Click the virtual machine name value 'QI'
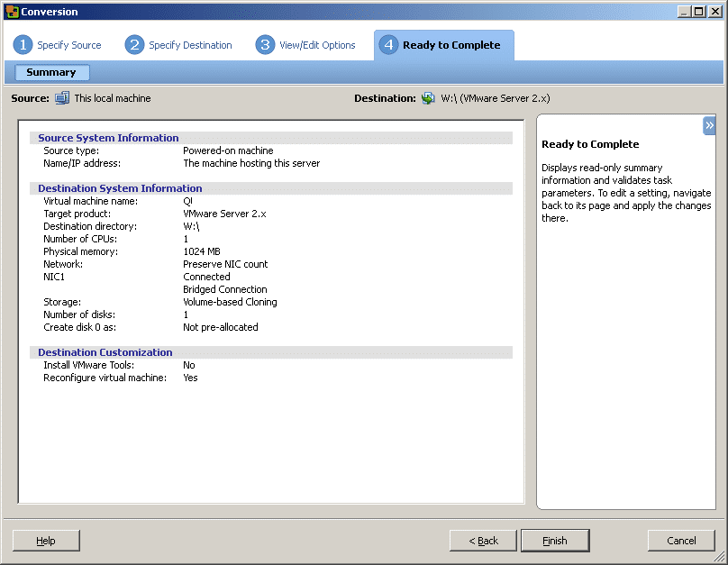The image size is (728, 565). (x=187, y=201)
